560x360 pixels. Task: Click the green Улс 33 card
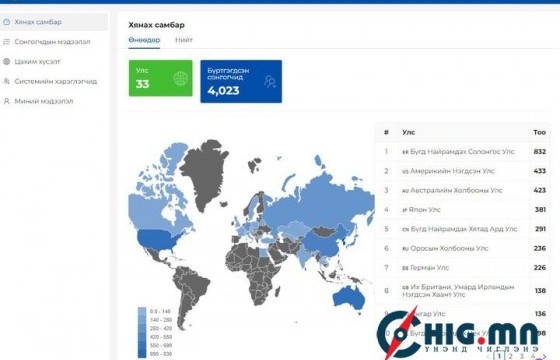coord(161,78)
